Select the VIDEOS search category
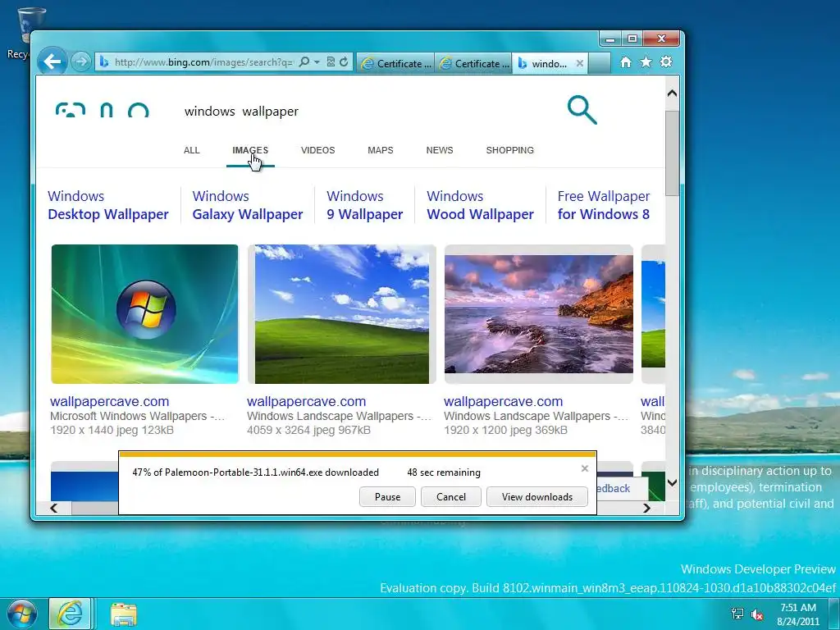 click(317, 151)
